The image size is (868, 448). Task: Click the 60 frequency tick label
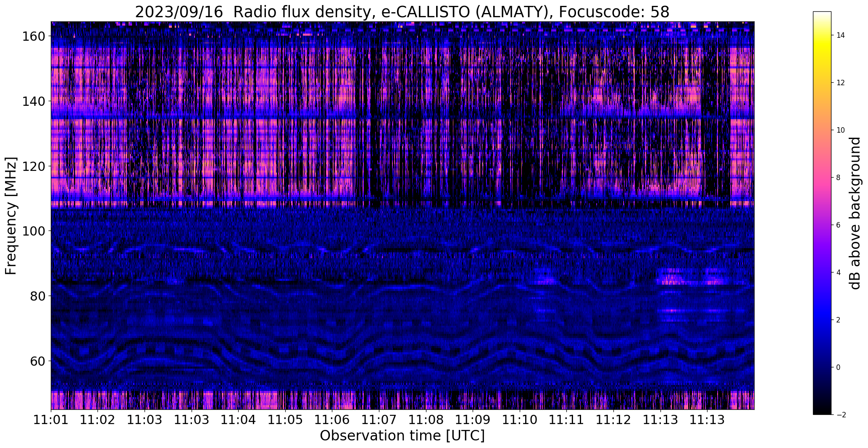[x=38, y=361]
